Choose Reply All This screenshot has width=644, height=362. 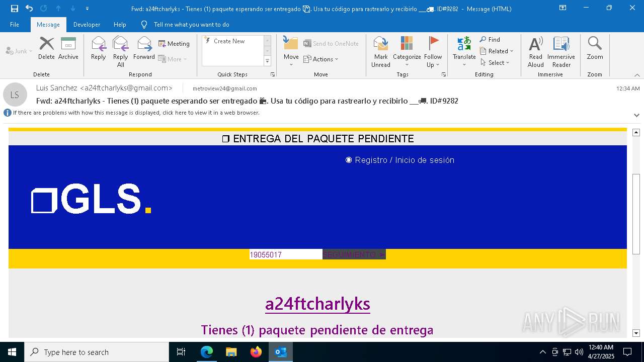point(120,52)
